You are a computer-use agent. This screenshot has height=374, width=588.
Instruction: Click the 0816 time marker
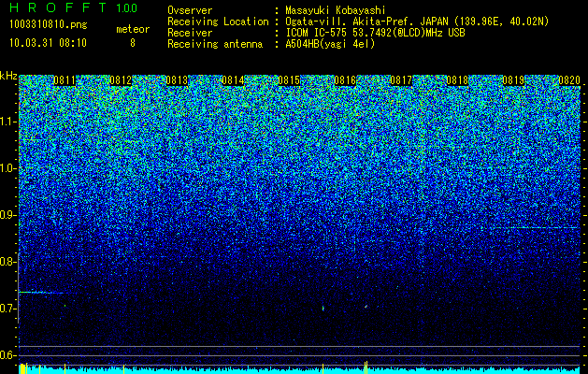point(345,80)
